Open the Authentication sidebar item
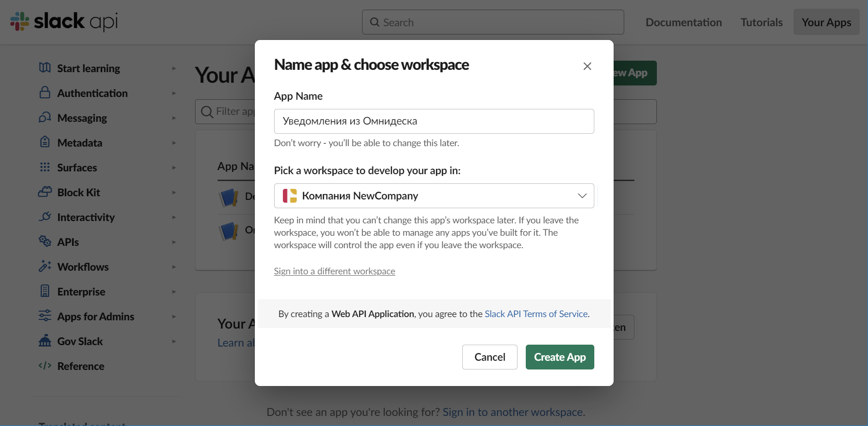The height and width of the screenshot is (426, 868). [92, 93]
